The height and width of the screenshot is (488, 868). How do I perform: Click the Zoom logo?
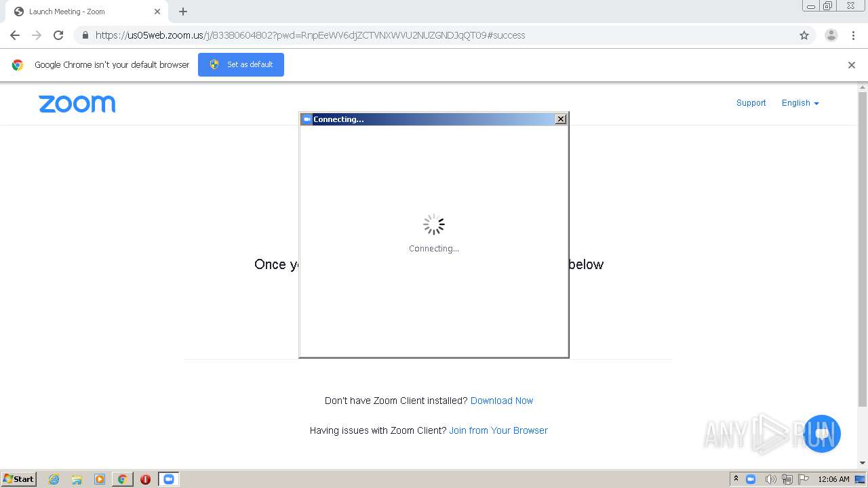77,104
